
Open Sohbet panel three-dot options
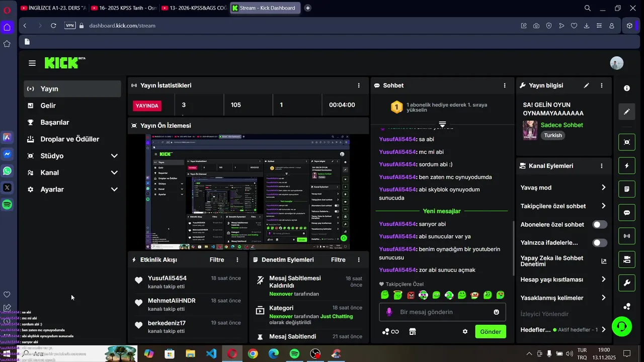coord(505,85)
